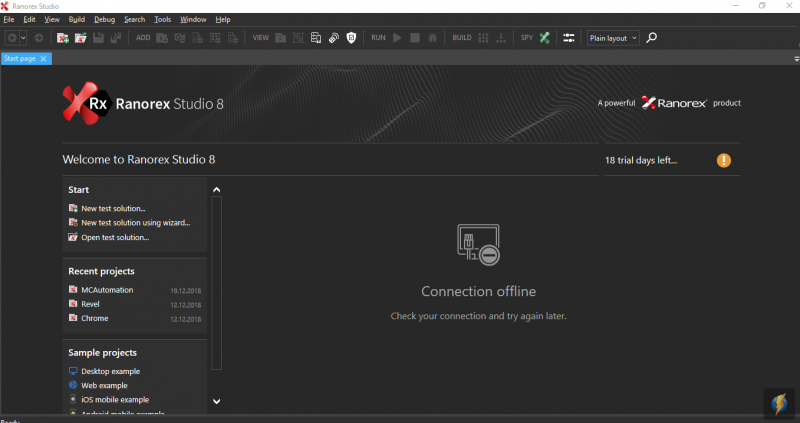
Task: Click the third ADD icon, document with plus
Action: pos(197,38)
